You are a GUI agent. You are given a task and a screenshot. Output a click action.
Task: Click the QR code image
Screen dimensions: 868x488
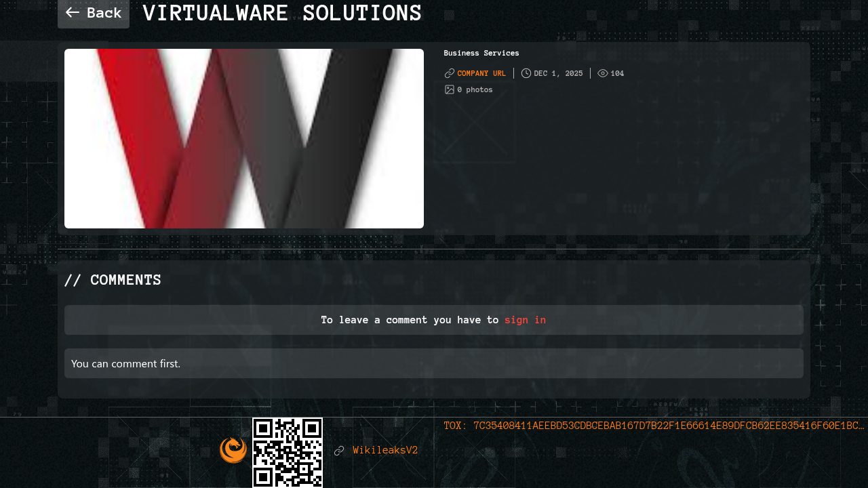click(x=288, y=452)
